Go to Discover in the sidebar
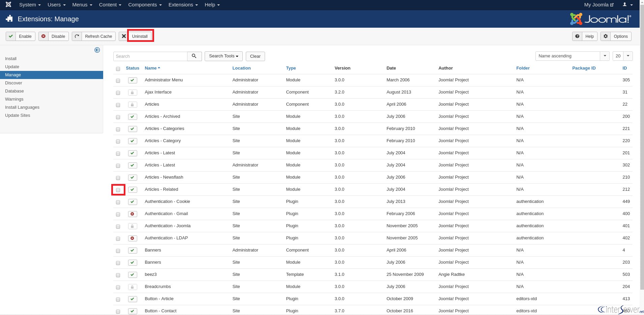The height and width of the screenshot is (315, 644). (13, 83)
